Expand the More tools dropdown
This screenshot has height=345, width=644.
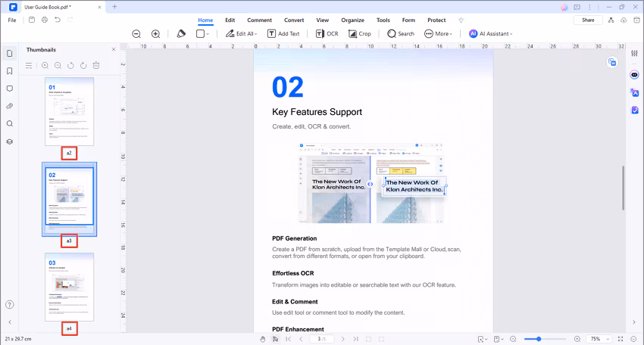pyautogui.click(x=438, y=33)
